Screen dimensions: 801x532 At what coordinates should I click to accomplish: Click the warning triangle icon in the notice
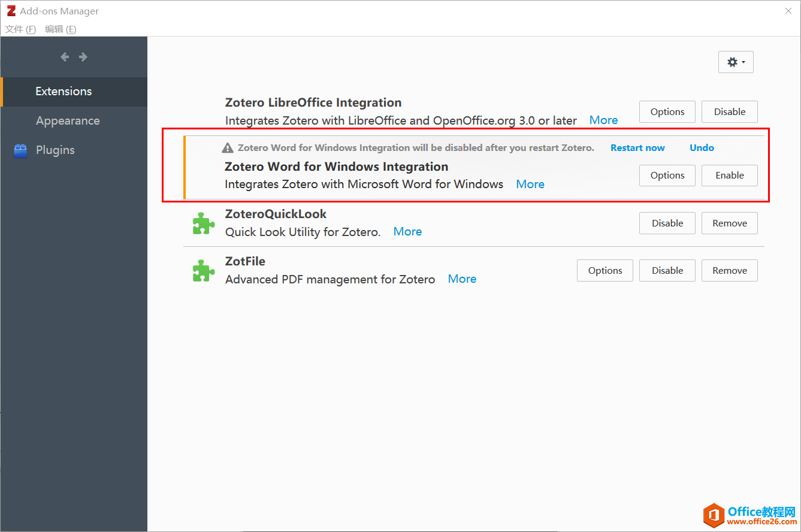tap(228, 148)
